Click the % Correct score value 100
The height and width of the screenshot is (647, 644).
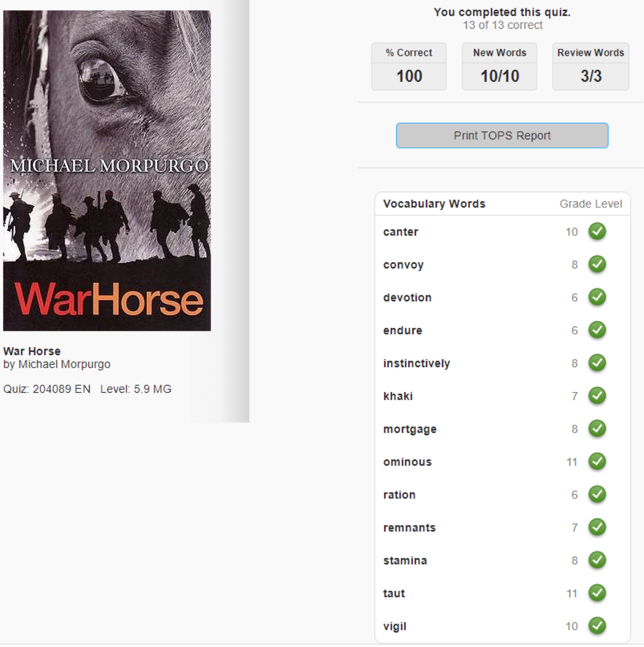[x=409, y=76]
